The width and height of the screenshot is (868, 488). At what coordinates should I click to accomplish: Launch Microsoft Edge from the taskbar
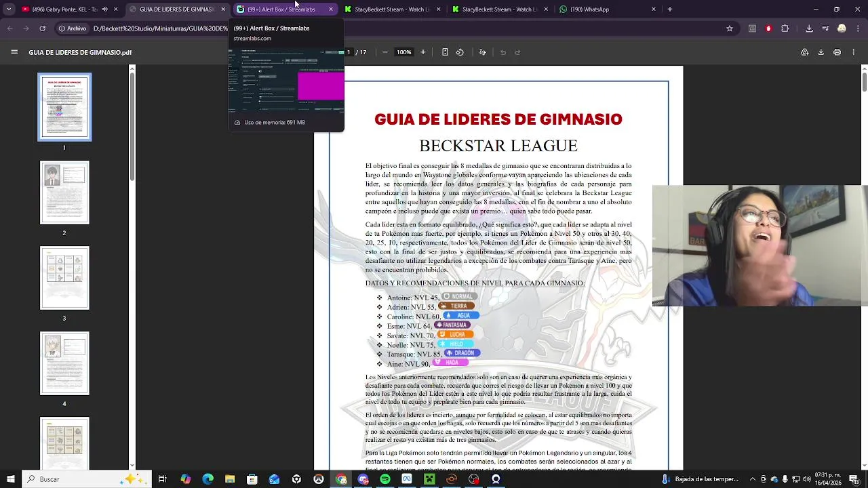208,479
